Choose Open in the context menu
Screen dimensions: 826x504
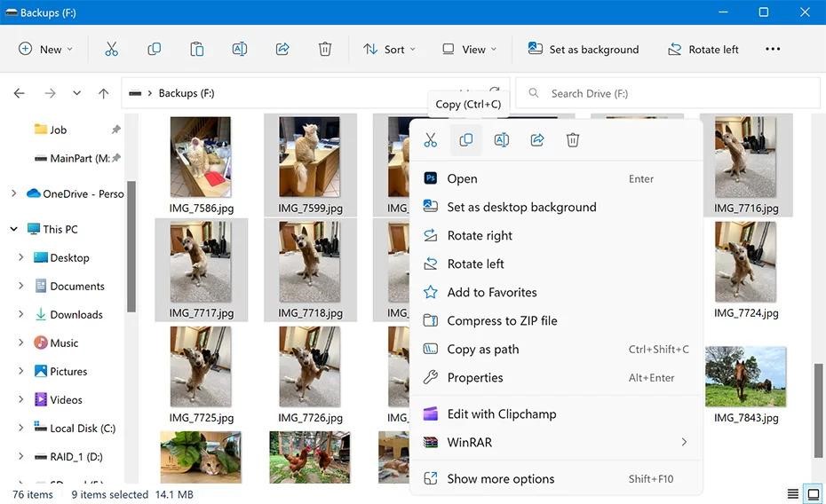pyautogui.click(x=556, y=179)
